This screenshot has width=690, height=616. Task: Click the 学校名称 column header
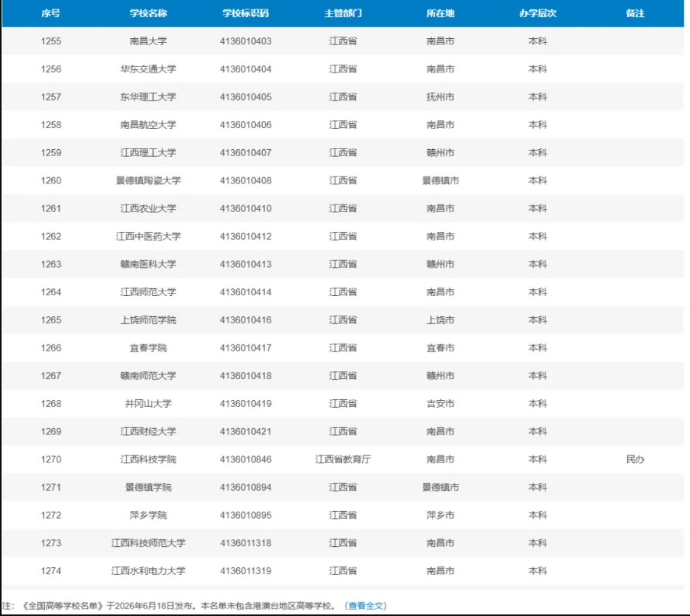click(x=148, y=13)
